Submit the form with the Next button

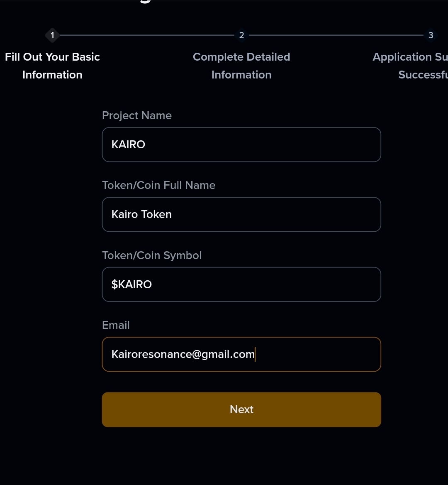coord(241,409)
